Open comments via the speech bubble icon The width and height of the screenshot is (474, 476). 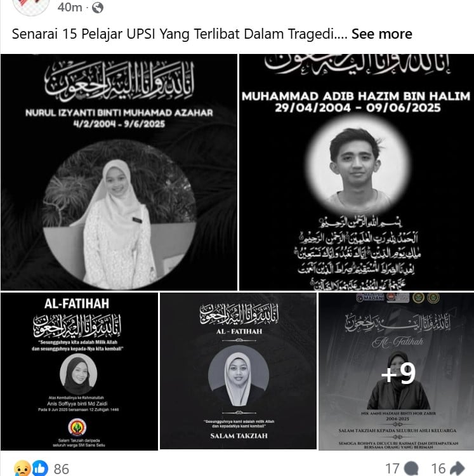coord(411,469)
